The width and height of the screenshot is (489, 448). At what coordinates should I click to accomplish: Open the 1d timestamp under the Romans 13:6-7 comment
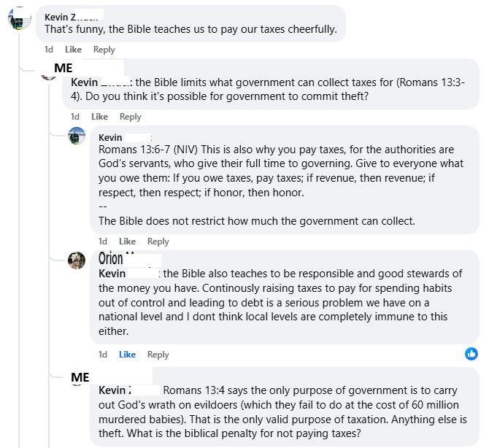tap(103, 242)
